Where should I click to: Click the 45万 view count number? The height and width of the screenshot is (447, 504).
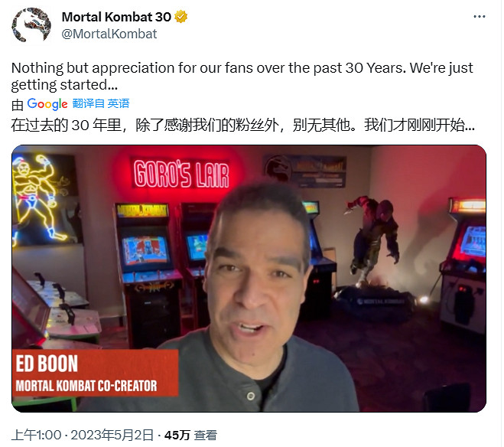pos(177,435)
